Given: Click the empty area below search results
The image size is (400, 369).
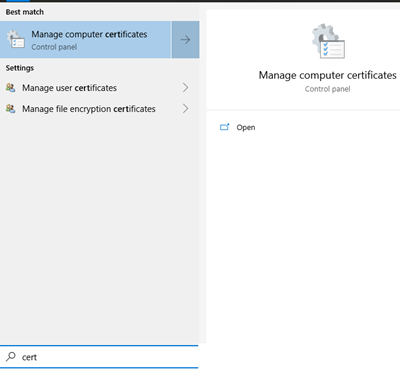Looking at the screenshot, I should tap(100, 230).
